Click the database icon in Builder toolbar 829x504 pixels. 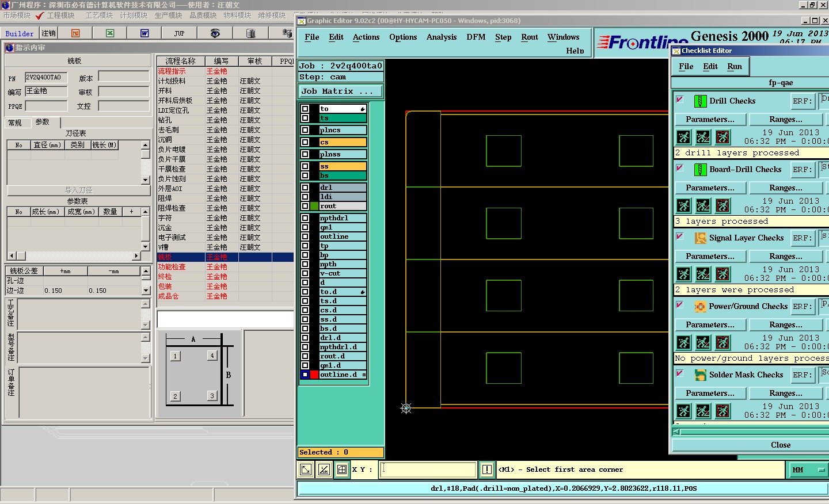(x=250, y=33)
